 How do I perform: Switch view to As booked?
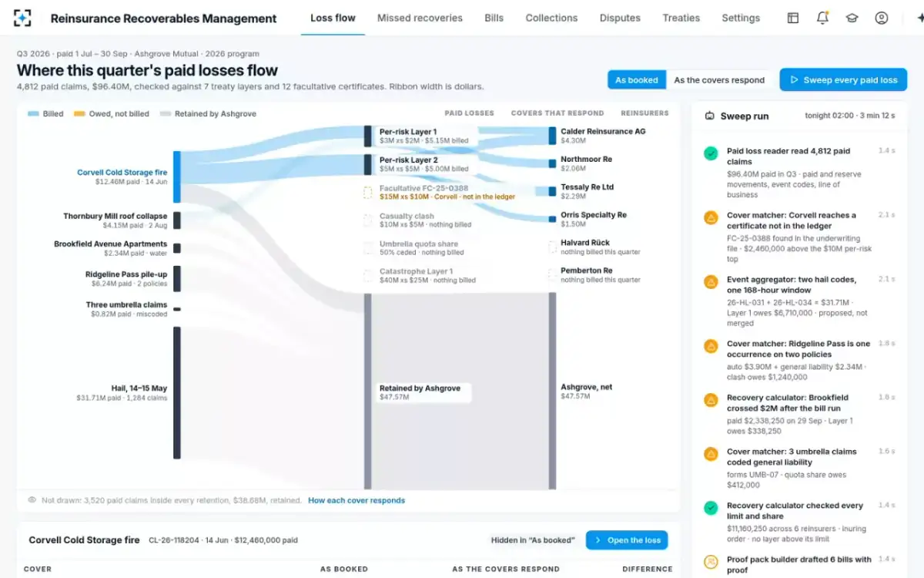[637, 80]
